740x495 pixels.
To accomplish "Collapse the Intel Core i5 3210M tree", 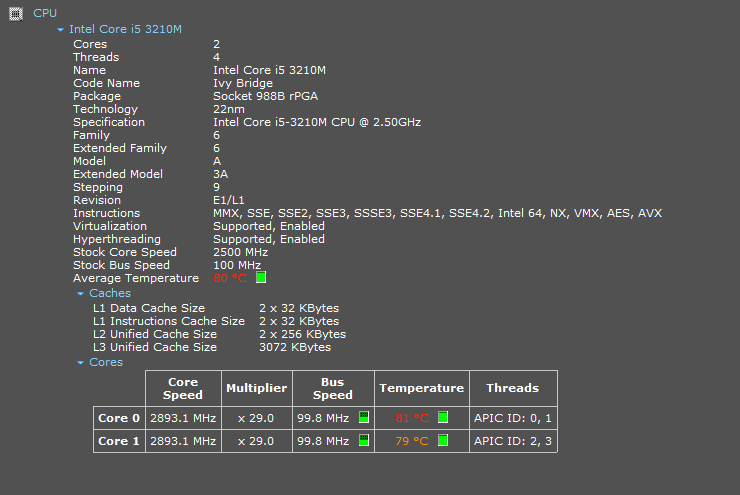I will [60, 30].
